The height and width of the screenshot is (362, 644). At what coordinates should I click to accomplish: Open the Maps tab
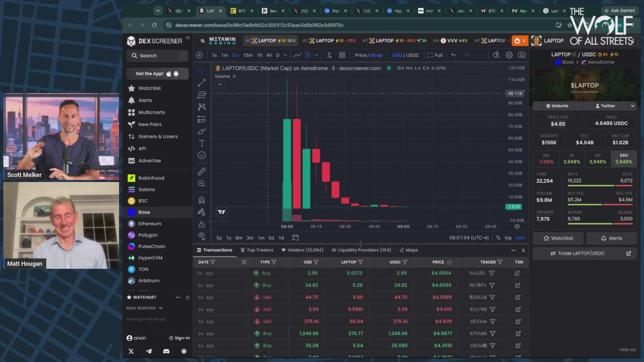(409, 250)
